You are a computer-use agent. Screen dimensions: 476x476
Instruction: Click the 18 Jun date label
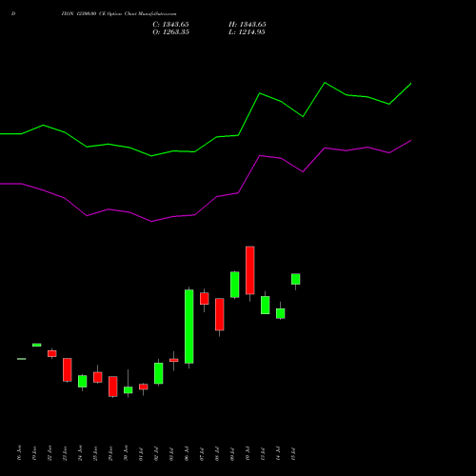click(x=19, y=453)
